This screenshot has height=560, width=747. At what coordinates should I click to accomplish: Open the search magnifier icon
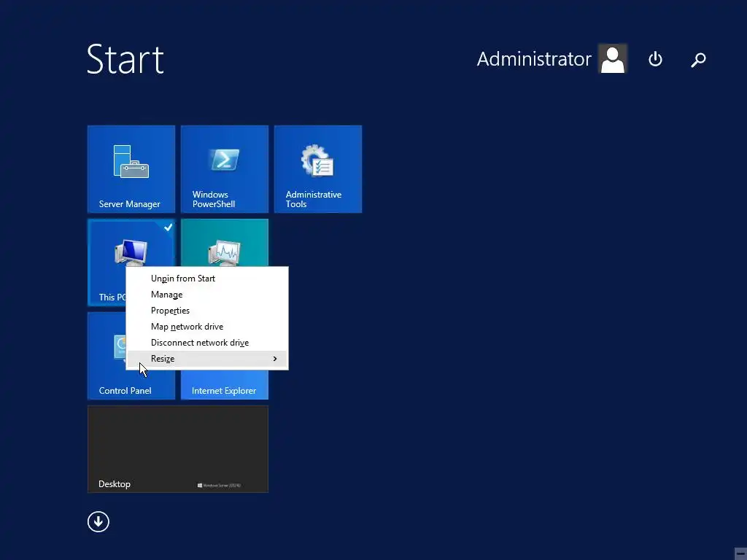(698, 60)
